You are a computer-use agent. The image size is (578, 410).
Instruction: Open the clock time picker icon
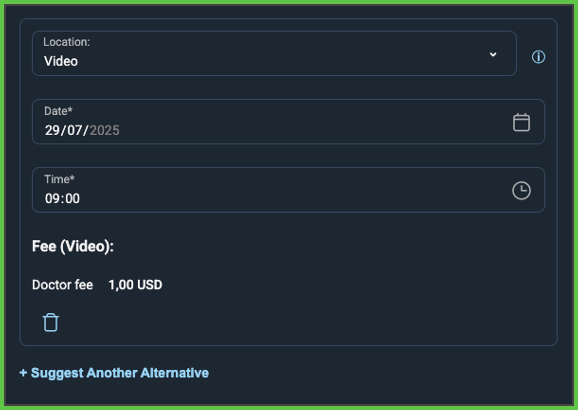pyautogui.click(x=521, y=190)
